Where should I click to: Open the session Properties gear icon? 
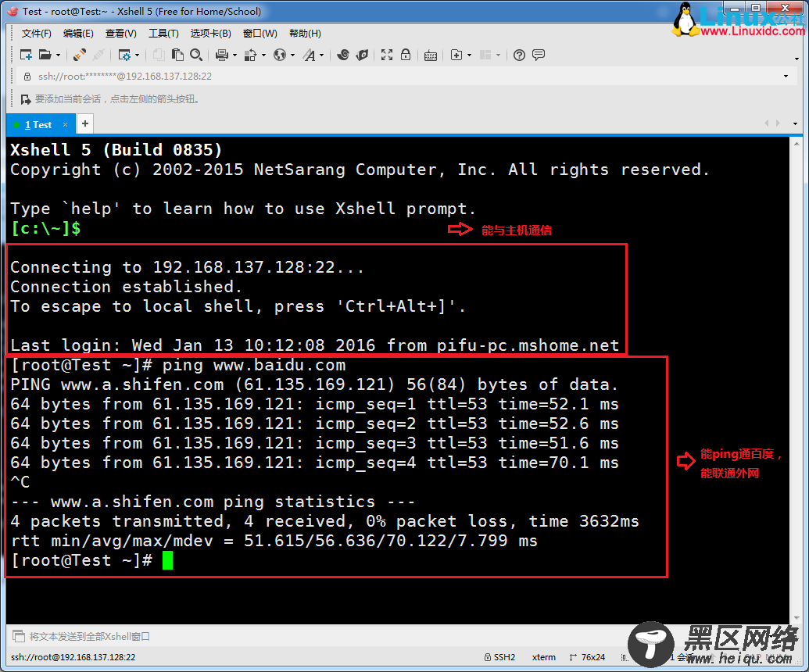coord(124,55)
